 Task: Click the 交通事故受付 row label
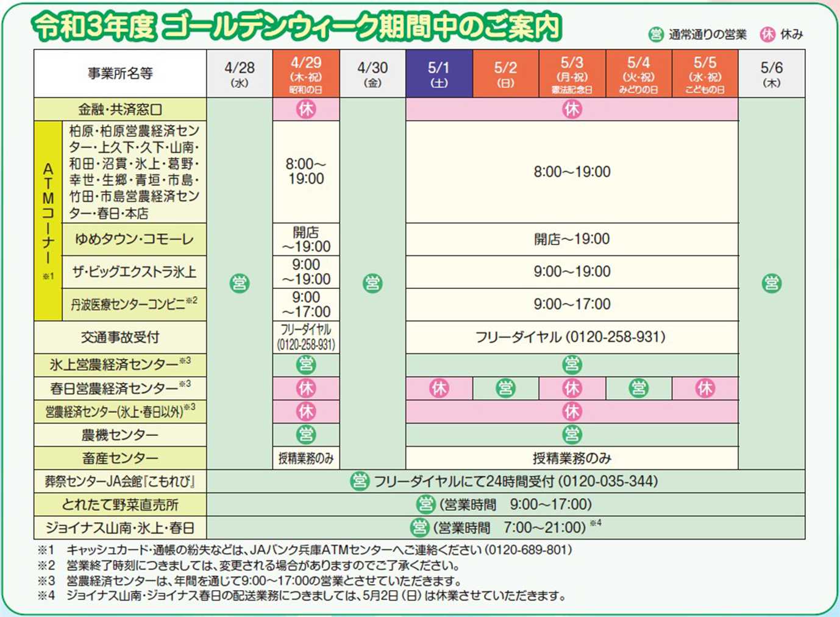click(x=120, y=337)
